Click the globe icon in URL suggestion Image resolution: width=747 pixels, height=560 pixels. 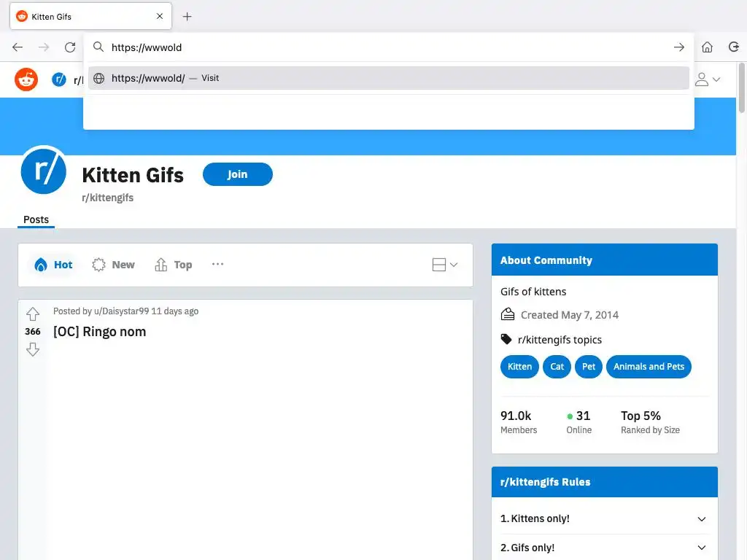tap(99, 78)
